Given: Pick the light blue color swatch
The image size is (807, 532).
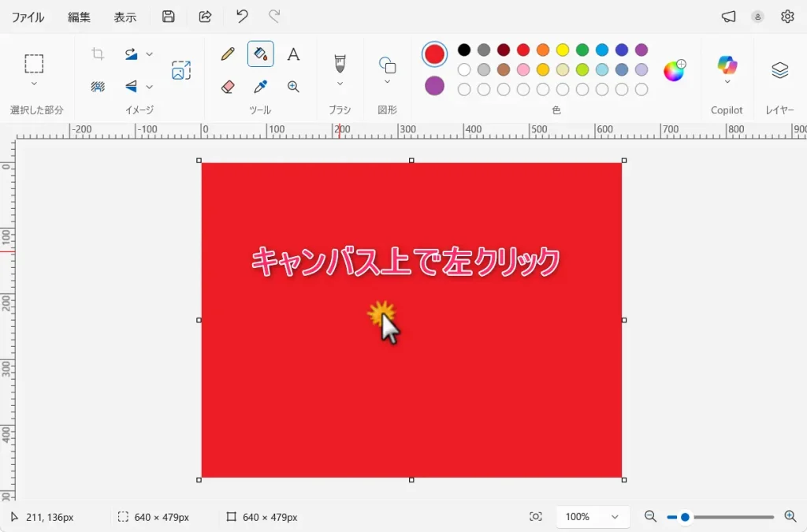Looking at the screenshot, I should point(601,69).
